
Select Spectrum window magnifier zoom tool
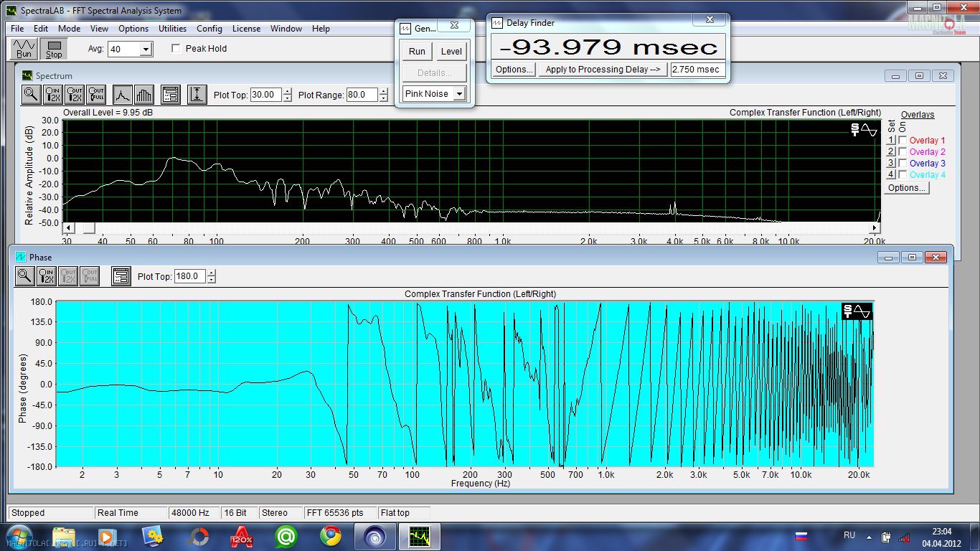click(31, 94)
